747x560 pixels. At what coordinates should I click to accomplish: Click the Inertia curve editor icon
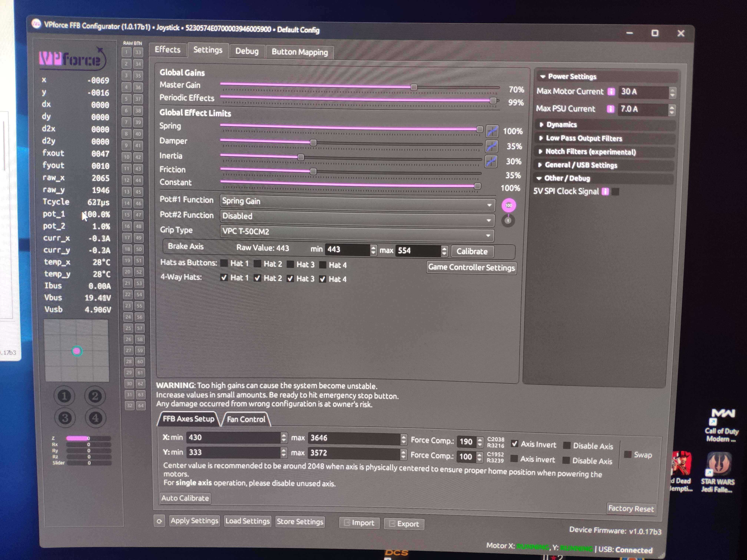click(x=491, y=161)
